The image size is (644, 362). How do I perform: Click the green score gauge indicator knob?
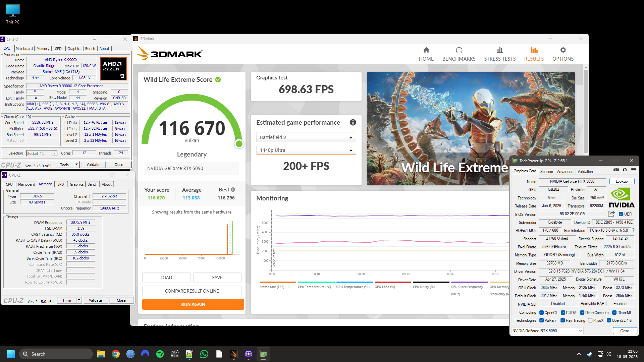pos(239,144)
